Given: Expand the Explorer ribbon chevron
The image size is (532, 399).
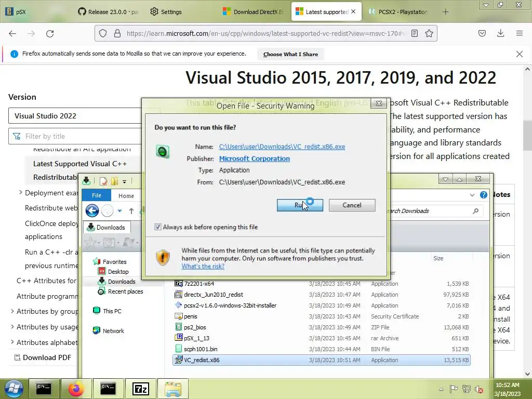Looking at the screenshot, I should coord(472,195).
